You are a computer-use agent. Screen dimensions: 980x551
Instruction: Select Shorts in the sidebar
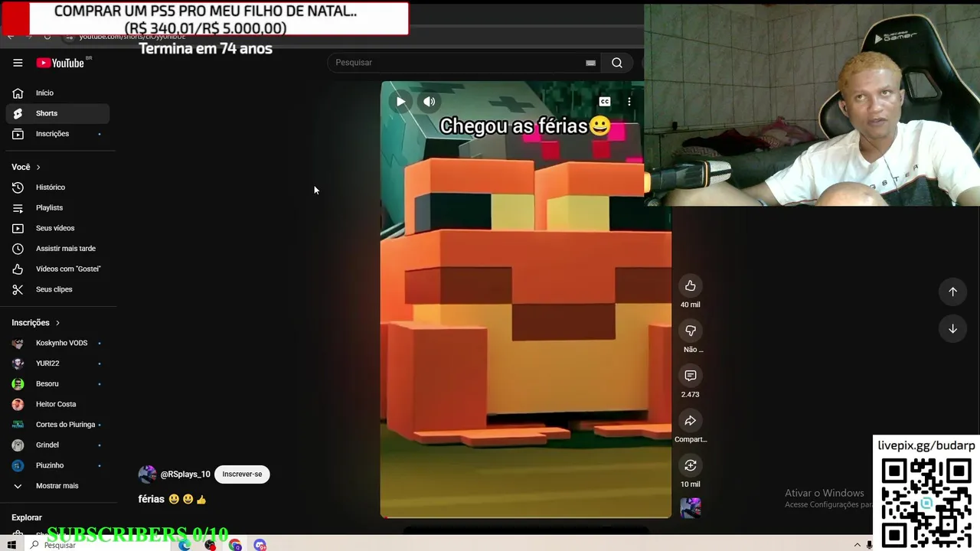[x=58, y=113]
